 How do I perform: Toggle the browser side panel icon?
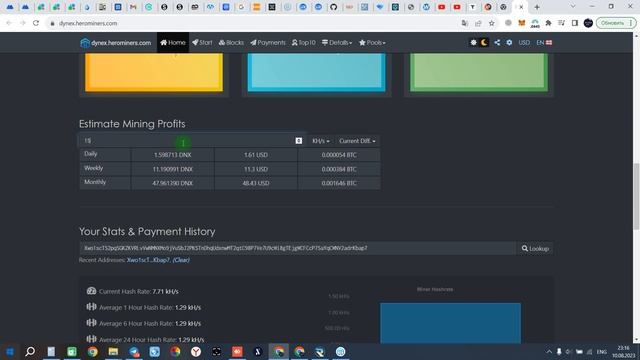click(575, 23)
